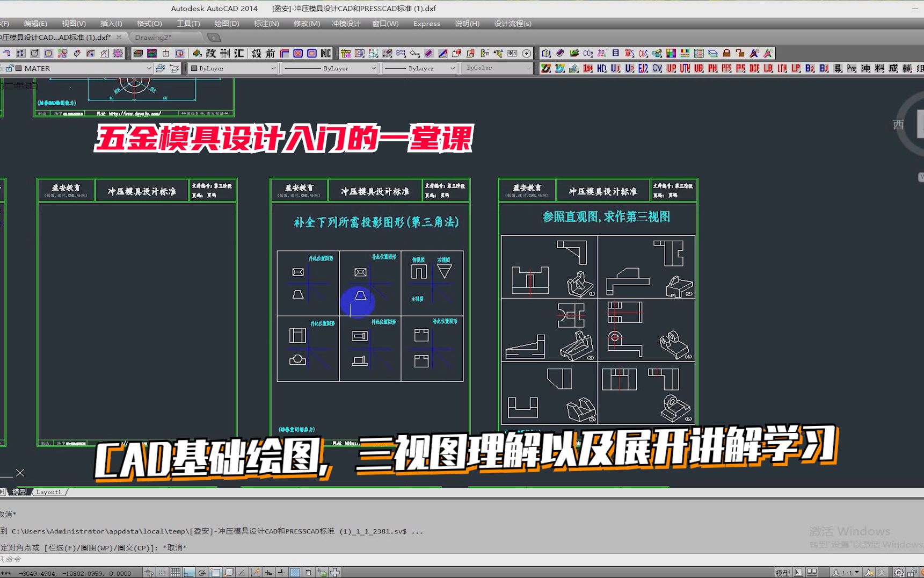Click the UP layer icon

click(672, 68)
